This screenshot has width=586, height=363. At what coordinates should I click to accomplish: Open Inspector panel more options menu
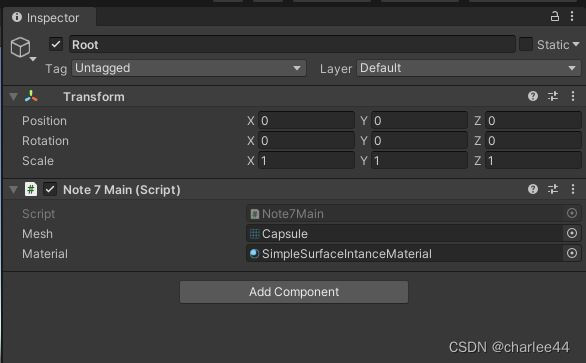(572, 16)
